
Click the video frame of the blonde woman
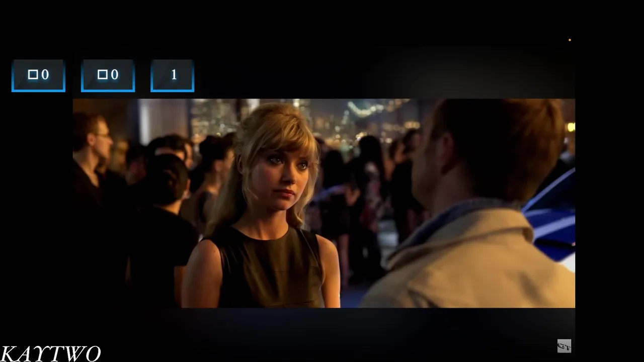(324, 203)
